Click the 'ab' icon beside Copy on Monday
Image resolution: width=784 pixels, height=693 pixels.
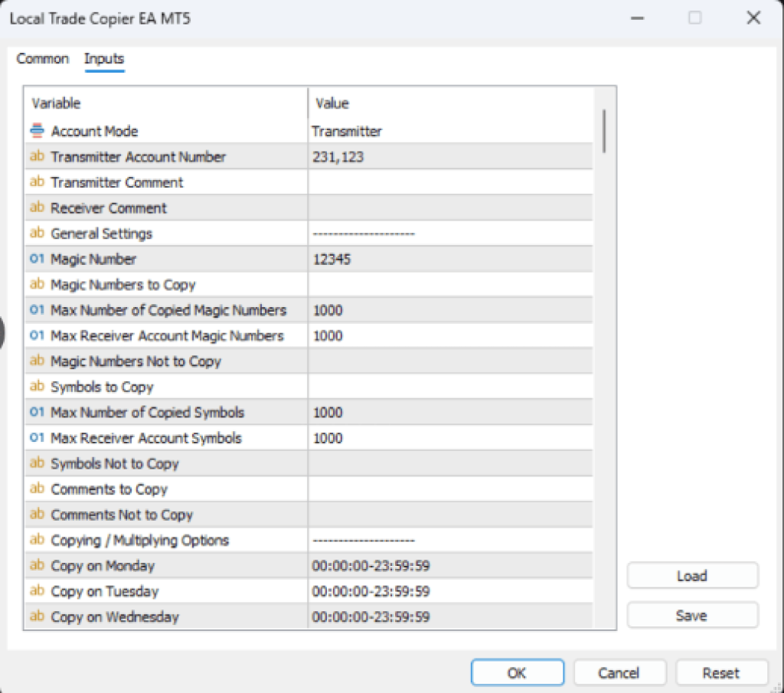[37, 565]
